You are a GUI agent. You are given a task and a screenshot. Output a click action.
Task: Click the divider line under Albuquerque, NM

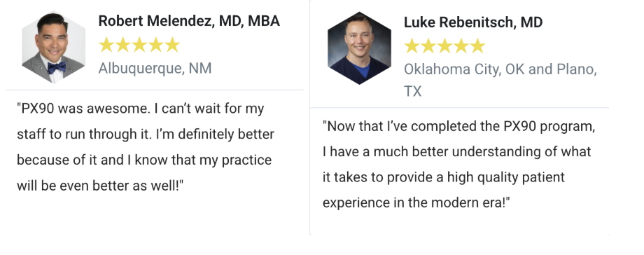point(155,90)
